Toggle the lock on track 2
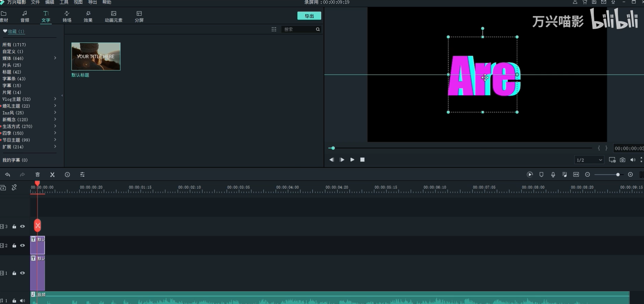The image size is (644, 304). [x=14, y=246]
